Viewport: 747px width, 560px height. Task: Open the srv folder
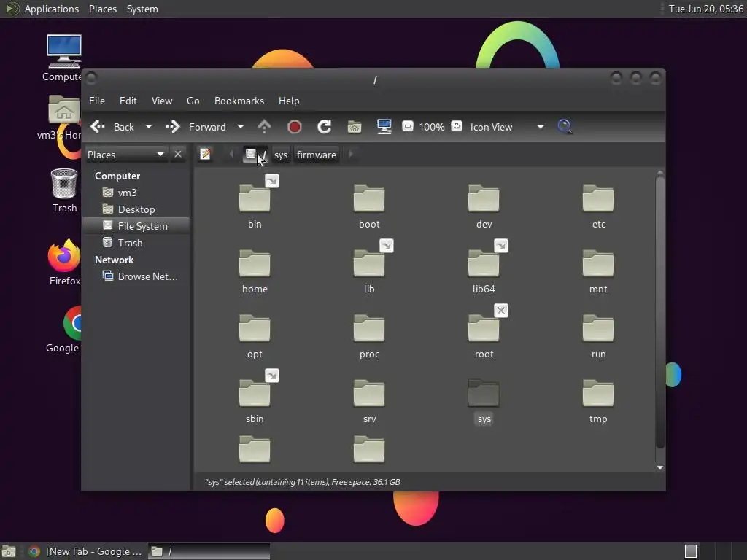(x=368, y=393)
